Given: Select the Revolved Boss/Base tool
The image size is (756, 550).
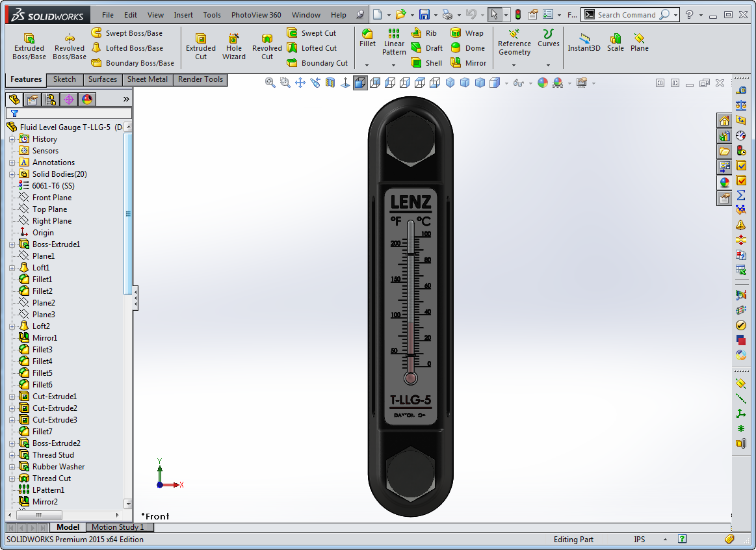Looking at the screenshot, I should 70,46.
